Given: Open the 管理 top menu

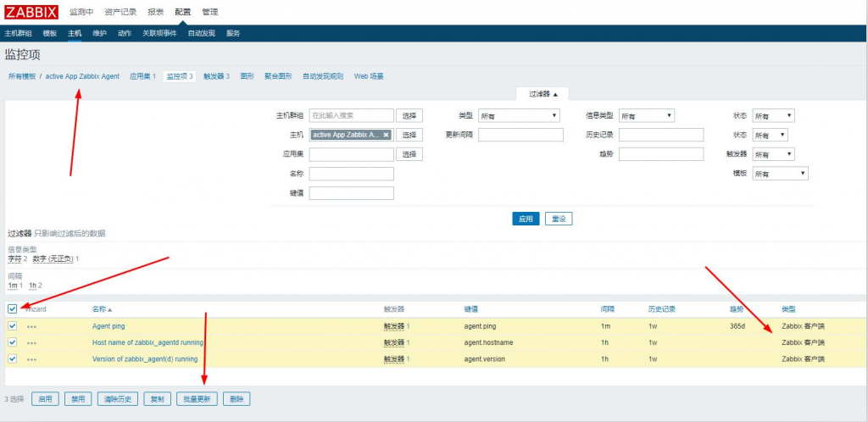Looking at the screenshot, I should pos(210,12).
